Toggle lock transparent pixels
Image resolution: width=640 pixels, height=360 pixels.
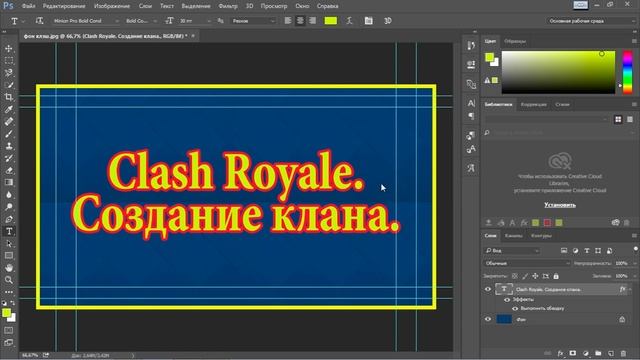pos(515,276)
